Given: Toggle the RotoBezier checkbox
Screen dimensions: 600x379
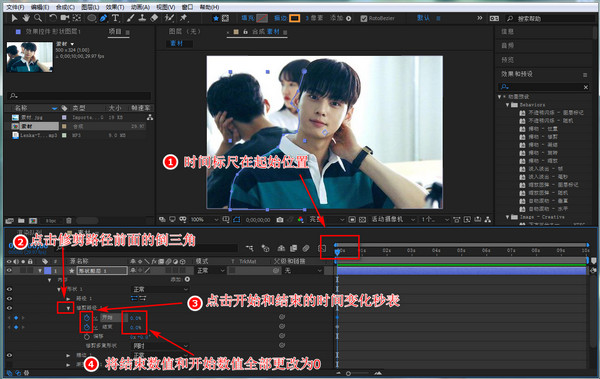Looking at the screenshot, I should pyautogui.click(x=364, y=18).
